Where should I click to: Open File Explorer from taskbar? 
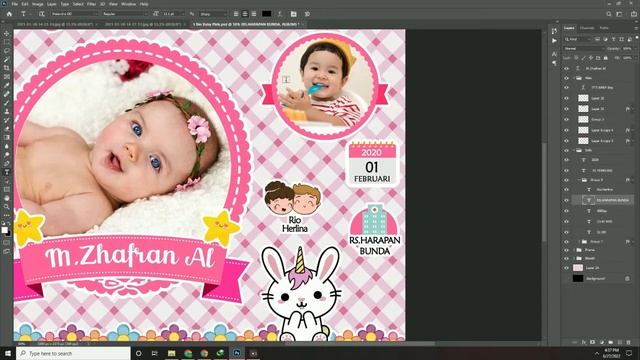171,353
